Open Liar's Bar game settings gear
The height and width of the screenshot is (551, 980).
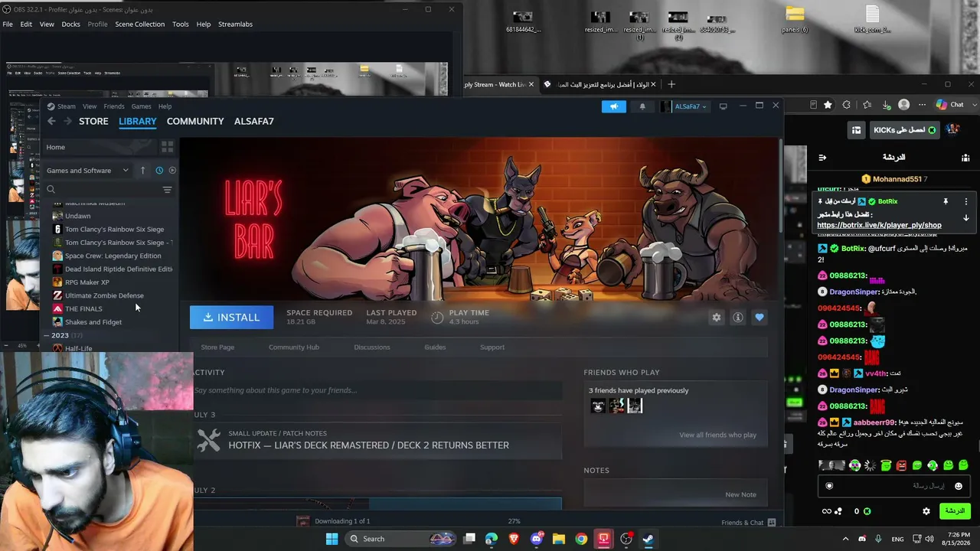pos(717,318)
